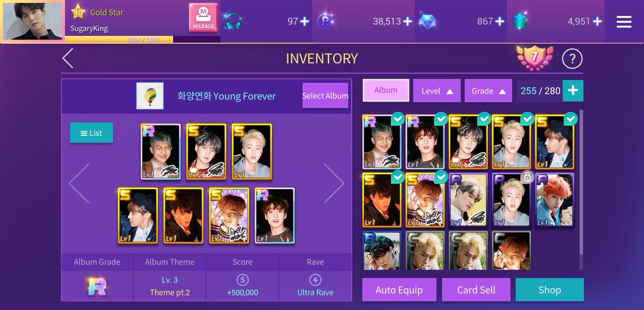Expand inventory slots with the plus button
This screenshot has width=644, height=310.
coord(573,91)
